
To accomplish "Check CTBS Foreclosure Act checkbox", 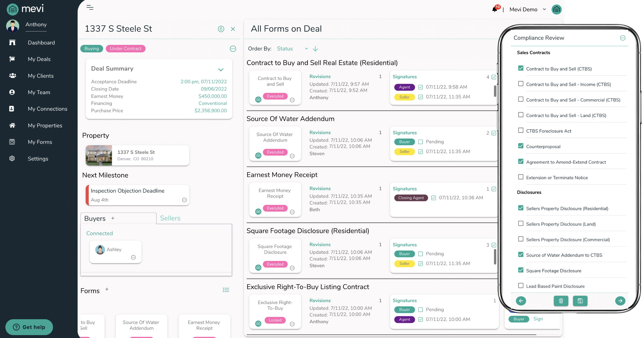I will click(x=520, y=130).
